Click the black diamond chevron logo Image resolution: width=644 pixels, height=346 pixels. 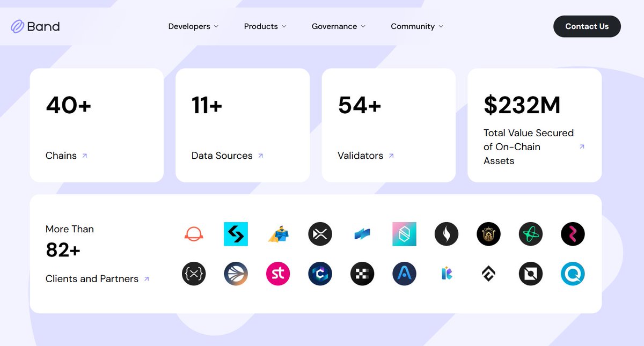pyautogui.click(x=488, y=274)
